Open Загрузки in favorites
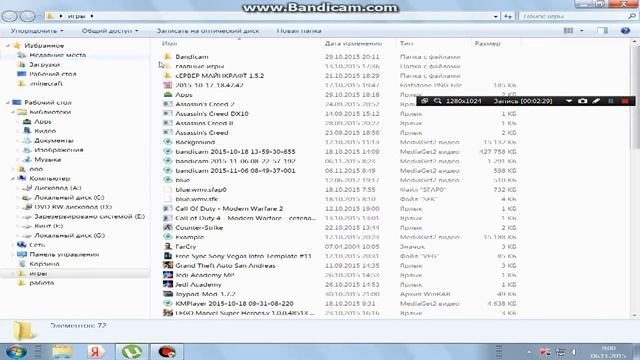The height and width of the screenshot is (360, 640). tap(44, 64)
